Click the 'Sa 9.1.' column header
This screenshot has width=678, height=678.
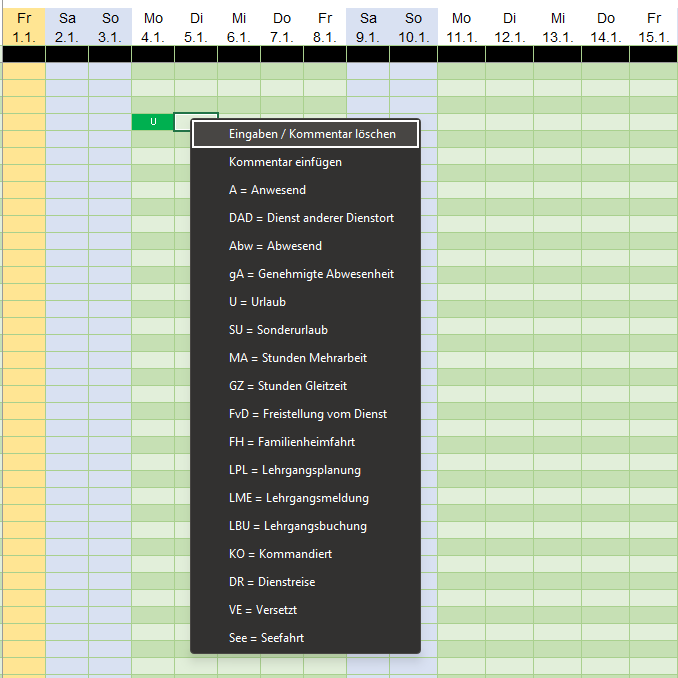(368, 27)
